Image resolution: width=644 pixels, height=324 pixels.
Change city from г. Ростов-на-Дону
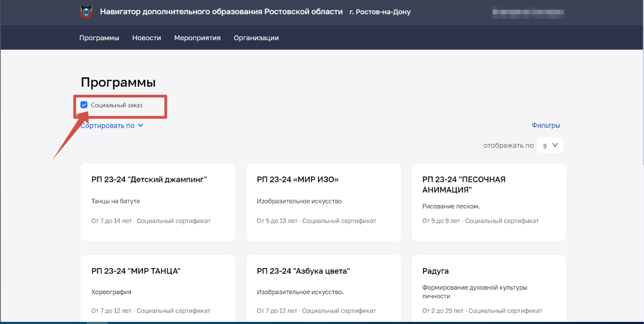[380, 12]
